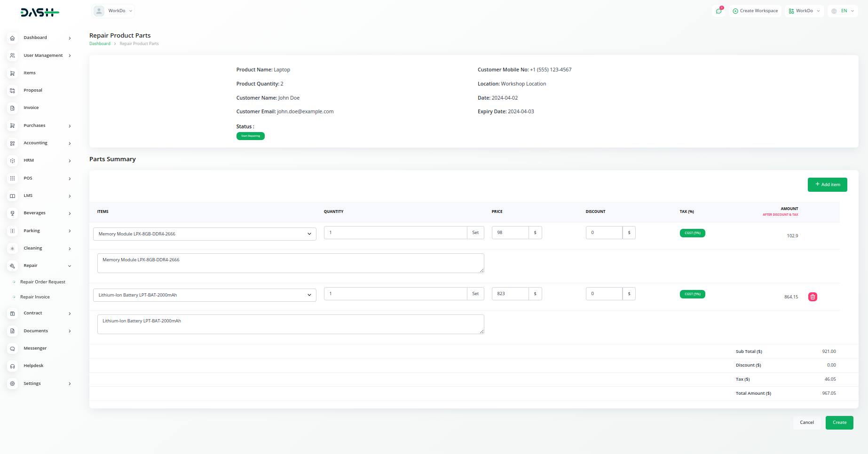
Task: Click the Items cart icon in sidebar
Action: [13, 73]
